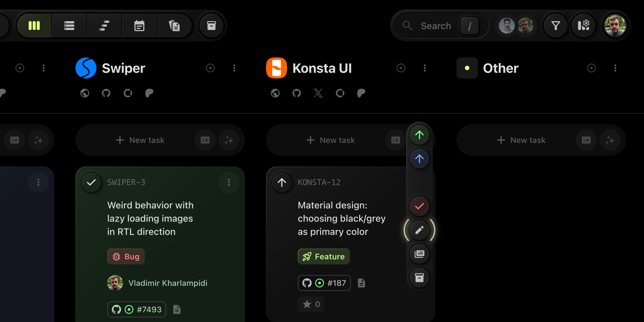Toggle the Other column target indicator

pos(592,68)
